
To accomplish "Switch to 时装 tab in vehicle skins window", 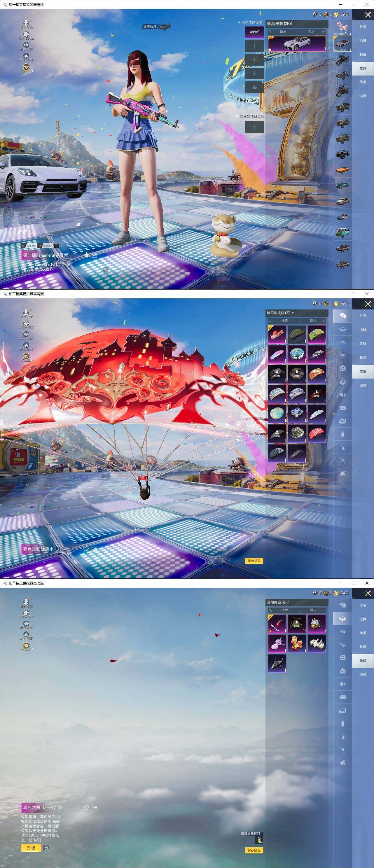I will tap(363, 27).
